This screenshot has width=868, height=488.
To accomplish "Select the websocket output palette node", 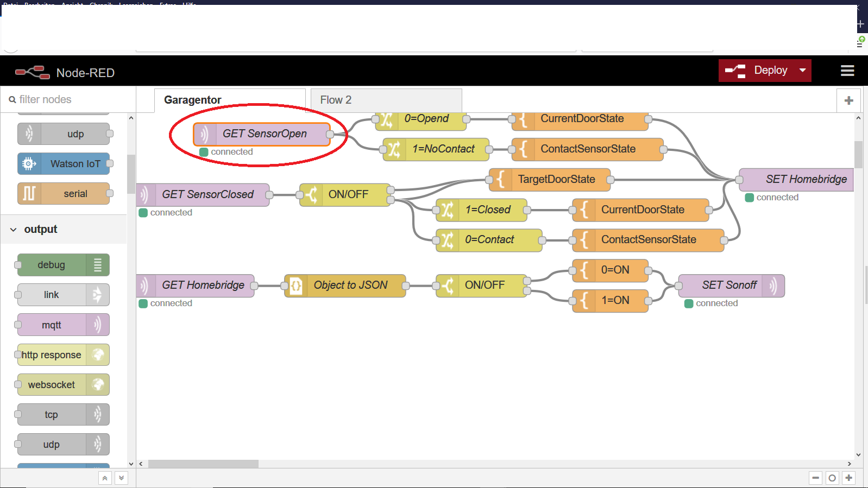I will pos(63,385).
